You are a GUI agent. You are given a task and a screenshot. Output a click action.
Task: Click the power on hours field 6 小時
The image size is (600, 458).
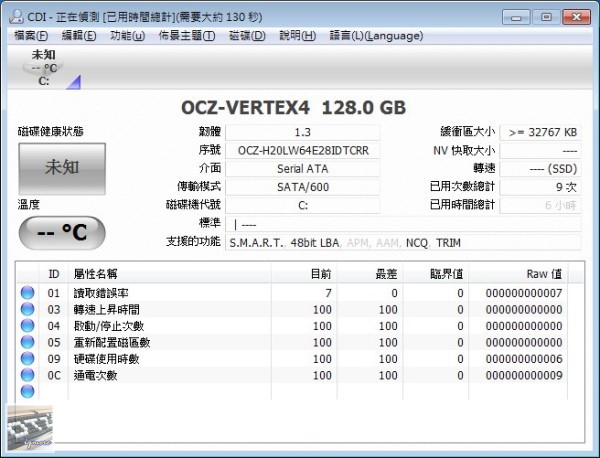[541, 205]
